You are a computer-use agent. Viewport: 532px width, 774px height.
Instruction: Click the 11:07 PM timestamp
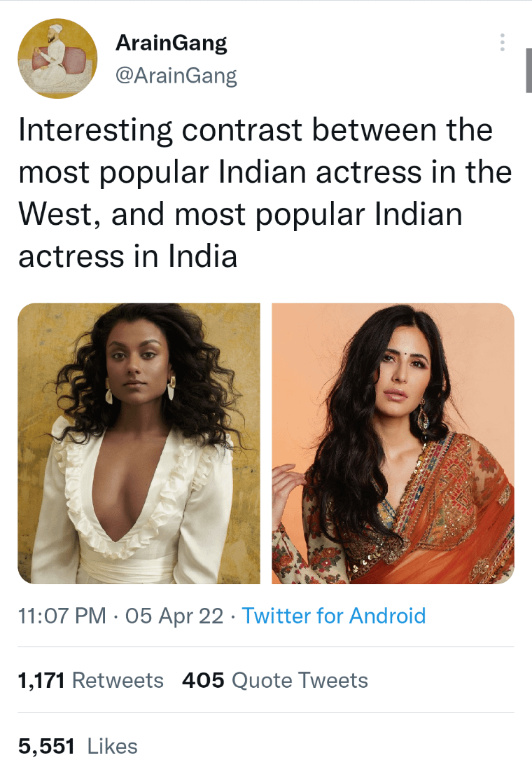tap(62, 616)
